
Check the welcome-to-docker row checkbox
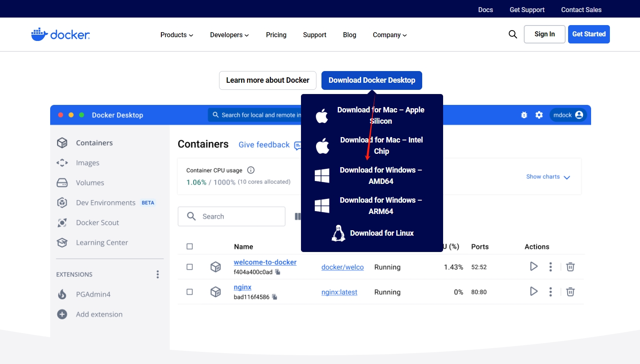coord(190,267)
